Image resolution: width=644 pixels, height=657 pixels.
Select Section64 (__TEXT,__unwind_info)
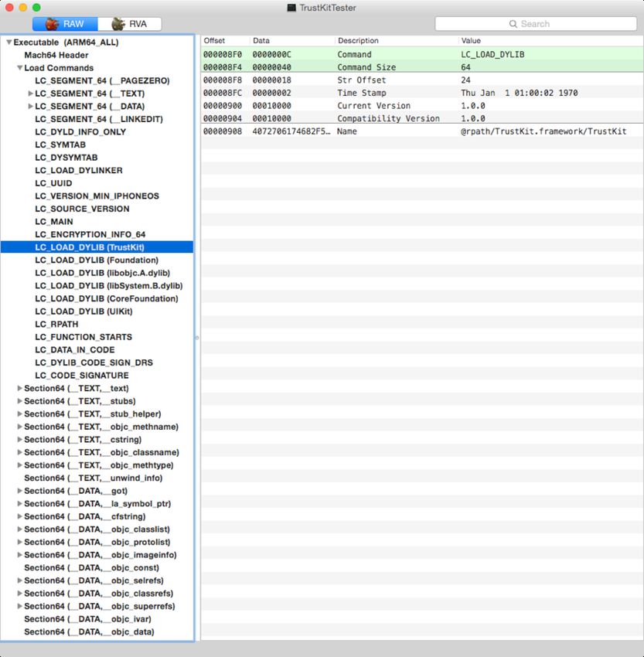(x=94, y=478)
